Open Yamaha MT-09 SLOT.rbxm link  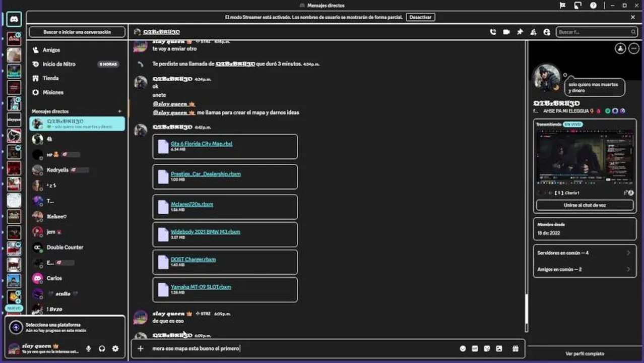click(201, 287)
